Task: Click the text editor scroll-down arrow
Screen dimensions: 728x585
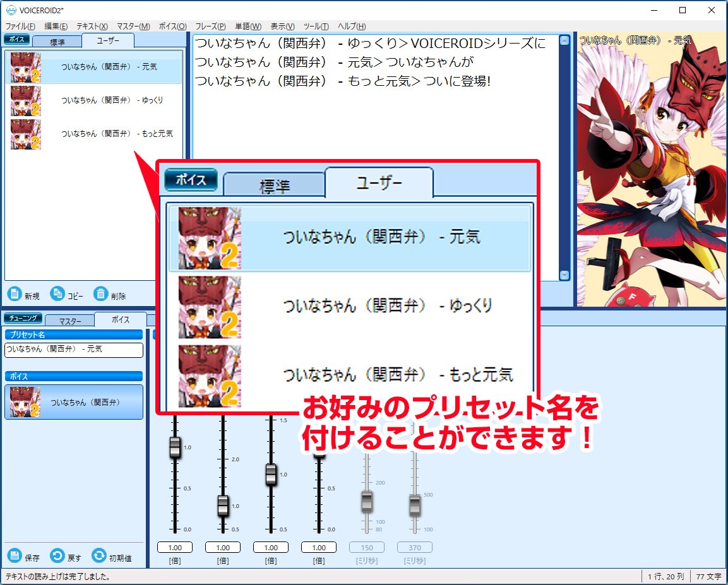Action: (x=564, y=275)
